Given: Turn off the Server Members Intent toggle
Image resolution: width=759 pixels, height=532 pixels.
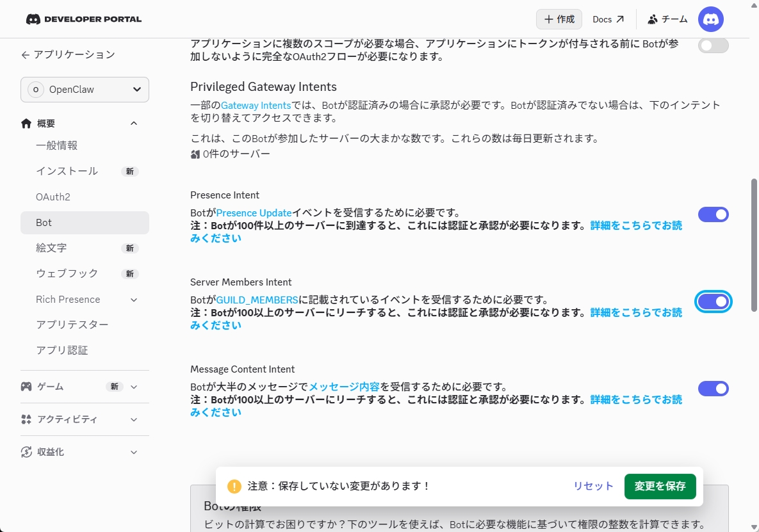Looking at the screenshot, I should coord(713,302).
